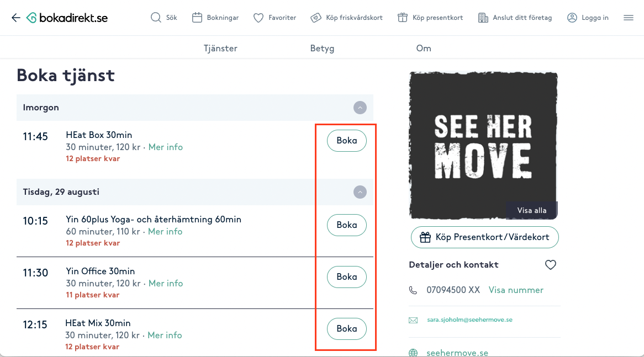Click the HEat Mix 30min title
644x357 pixels.
coord(98,323)
